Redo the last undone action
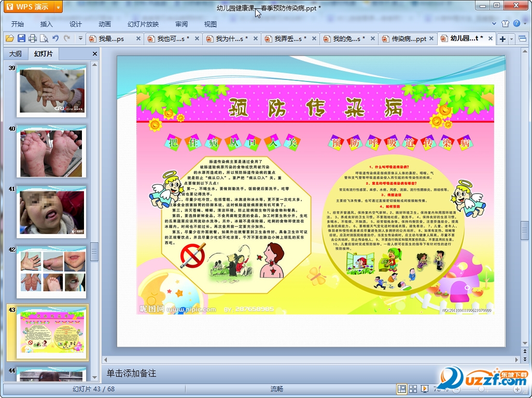 point(67,38)
